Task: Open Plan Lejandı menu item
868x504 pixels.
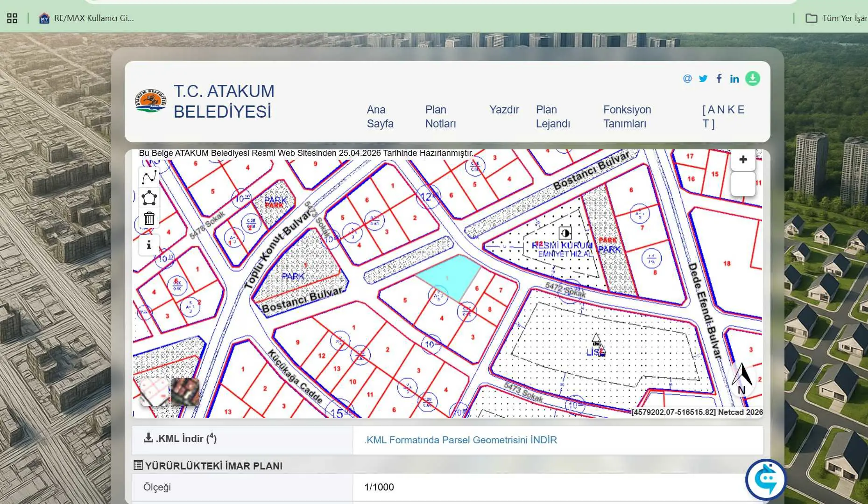Action: 553,117
